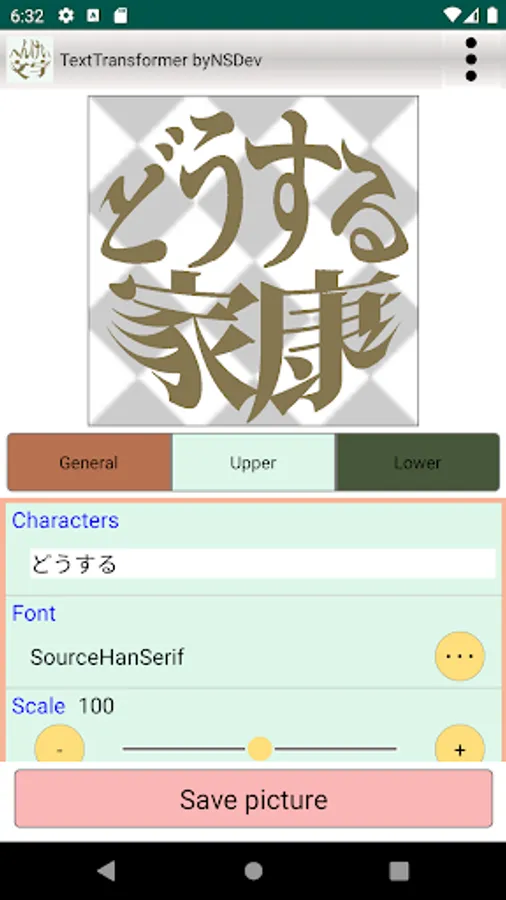Decrease scale with the minus button
506x900 pixels.
[60, 744]
